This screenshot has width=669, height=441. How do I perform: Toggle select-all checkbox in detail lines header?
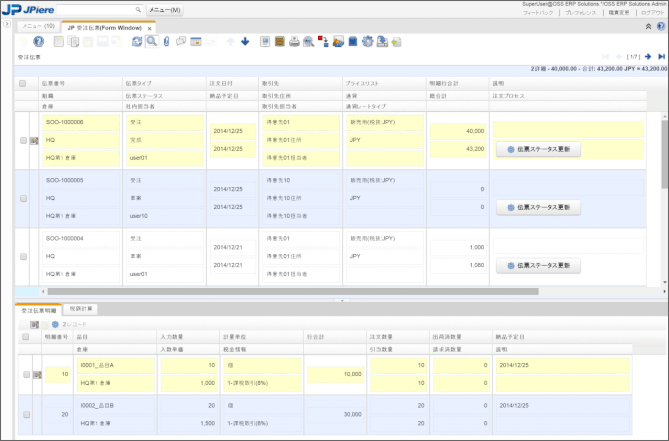(26, 337)
